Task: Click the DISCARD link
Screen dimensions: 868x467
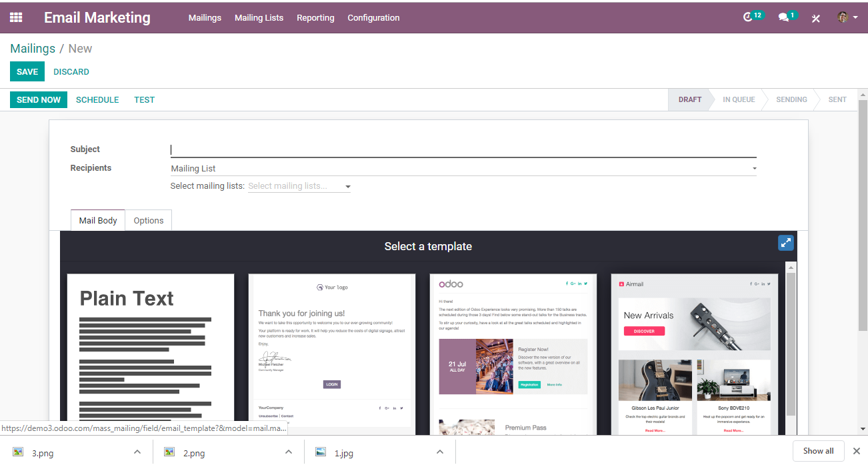Action: point(71,71)
